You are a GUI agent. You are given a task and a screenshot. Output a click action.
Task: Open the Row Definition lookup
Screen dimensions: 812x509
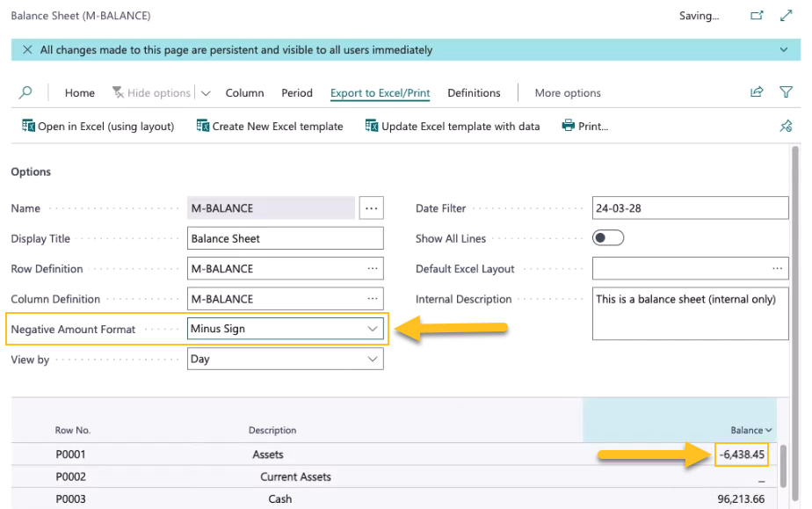click(371, 268)
